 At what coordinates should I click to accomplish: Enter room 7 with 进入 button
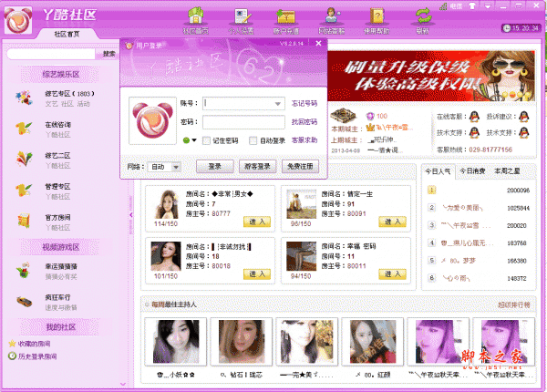click(x=257, y=222)
